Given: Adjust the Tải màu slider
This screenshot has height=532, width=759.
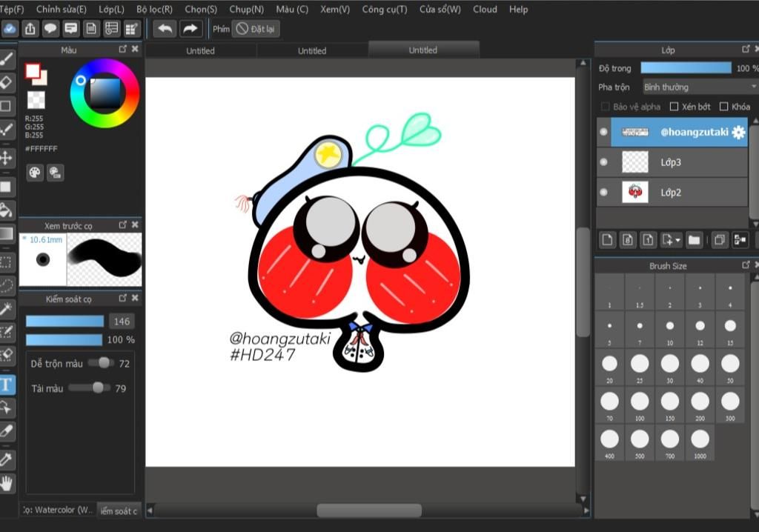Looking at the screenshot, I should [x=90, y=388].
